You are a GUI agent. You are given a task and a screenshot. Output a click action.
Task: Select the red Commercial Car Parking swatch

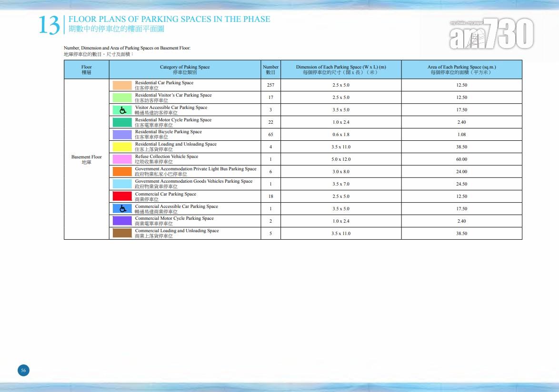pos(122,196)
